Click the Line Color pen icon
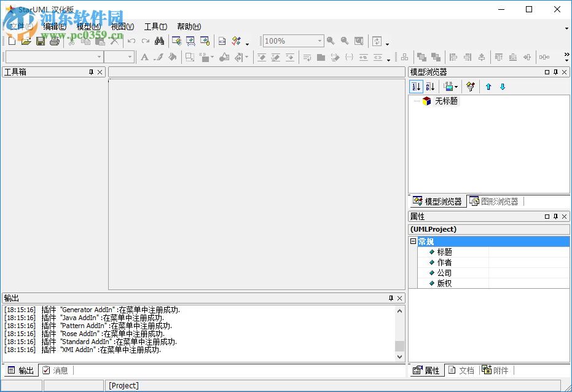 coord(159,57)
